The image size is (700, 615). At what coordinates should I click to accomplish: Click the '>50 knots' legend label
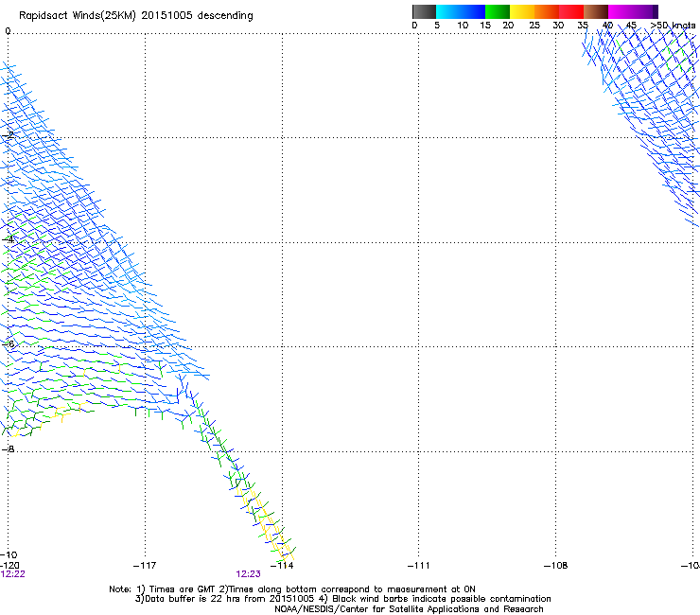tap(673, 26)
